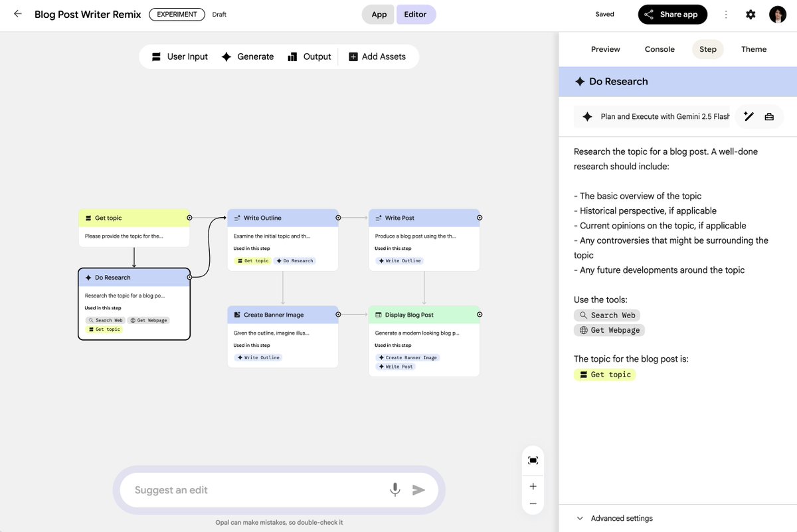Click the send arrow in the suggestion bar
This screenshot has width=797, height=532.
click(x=418, y=489)
